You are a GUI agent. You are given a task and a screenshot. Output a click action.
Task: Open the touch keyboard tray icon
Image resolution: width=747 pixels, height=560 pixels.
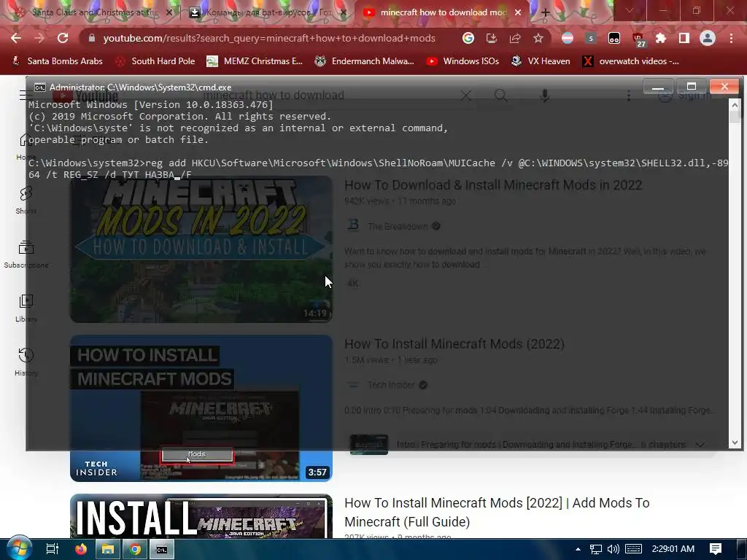click(633, 549)
